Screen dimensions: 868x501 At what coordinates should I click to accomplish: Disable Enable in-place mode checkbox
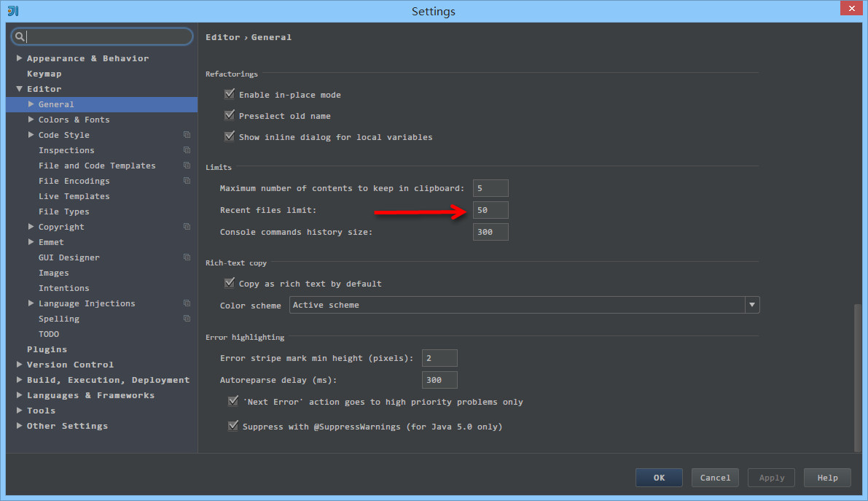pyautogui.click(x=230, y=95)
